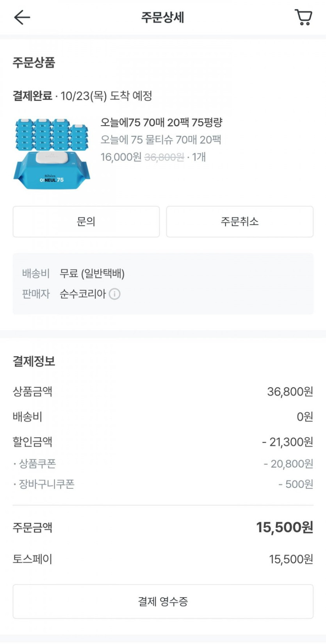Tap seller name 순수코리아
The height and width of the screenshot is (644, 326).
(x=83, y=294)
